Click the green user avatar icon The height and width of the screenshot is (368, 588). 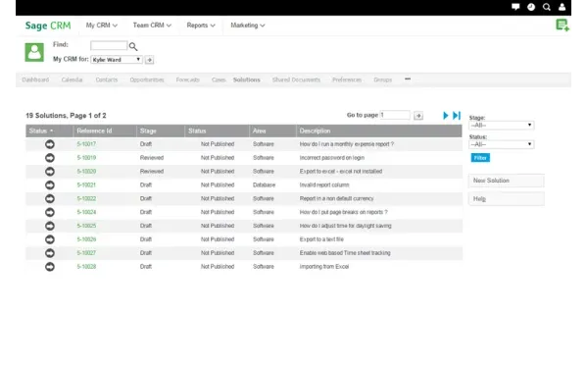34,52
